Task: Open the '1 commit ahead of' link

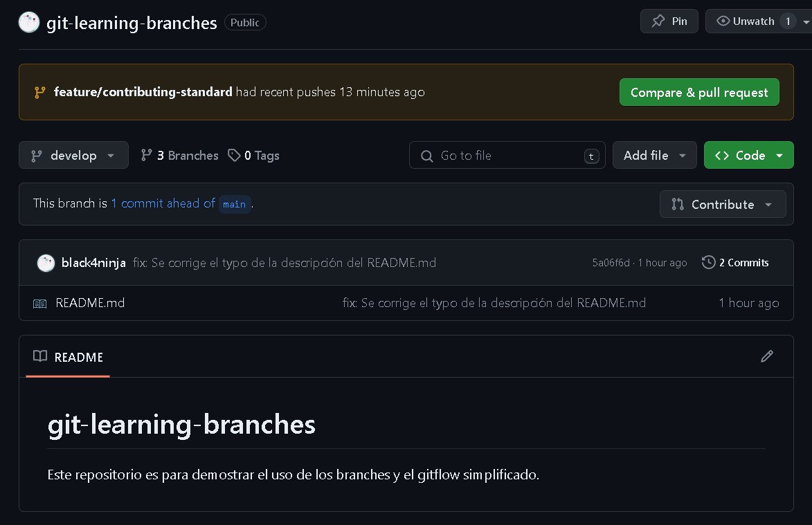Action: click(163, 203)
